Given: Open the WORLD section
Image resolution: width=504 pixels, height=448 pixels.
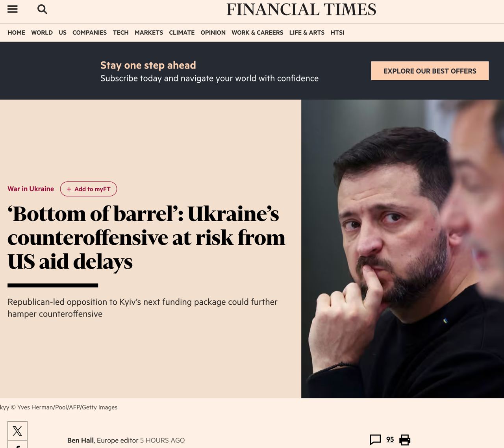Looking at the screenshot, I should click(42, 33).
